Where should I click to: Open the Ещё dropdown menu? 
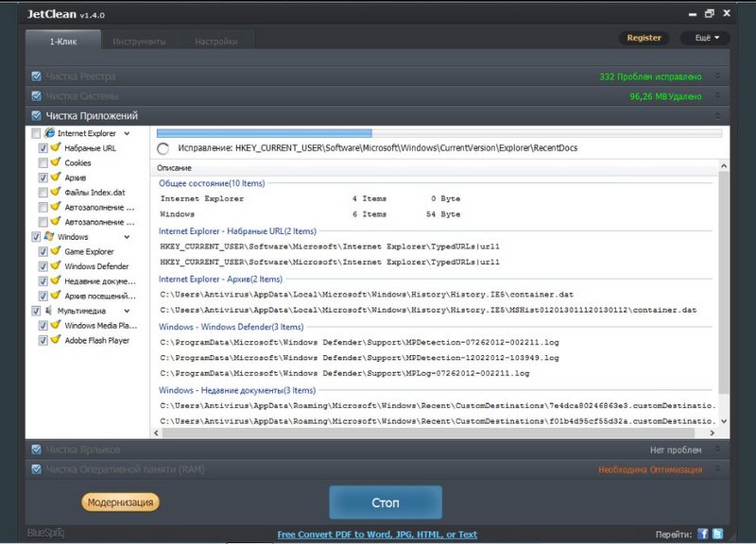click(705, 38)
